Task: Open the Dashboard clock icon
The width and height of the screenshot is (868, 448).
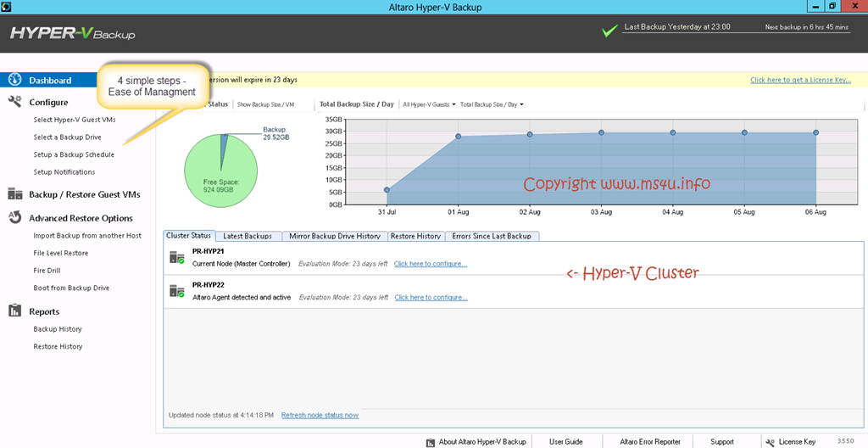Action: point(15,80)
